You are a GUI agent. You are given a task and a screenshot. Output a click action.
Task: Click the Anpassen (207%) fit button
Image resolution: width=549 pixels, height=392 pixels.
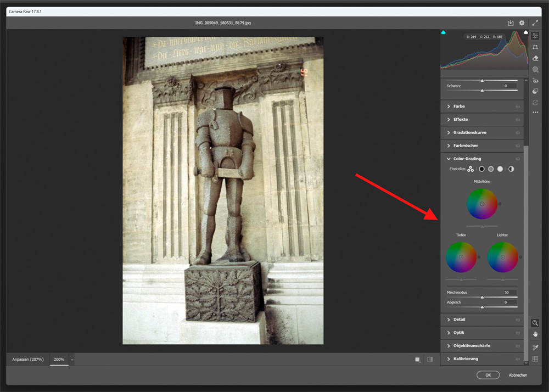pyautogui.click(x=28, y=360)
